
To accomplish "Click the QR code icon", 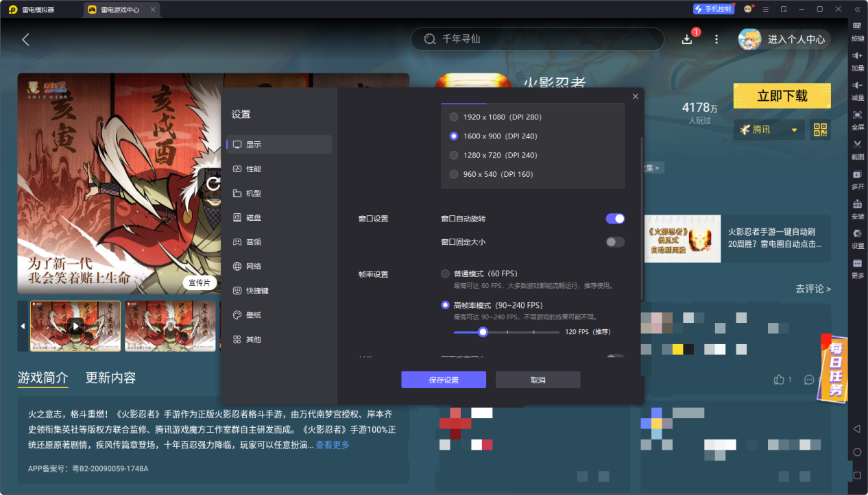I will (820, 130).
